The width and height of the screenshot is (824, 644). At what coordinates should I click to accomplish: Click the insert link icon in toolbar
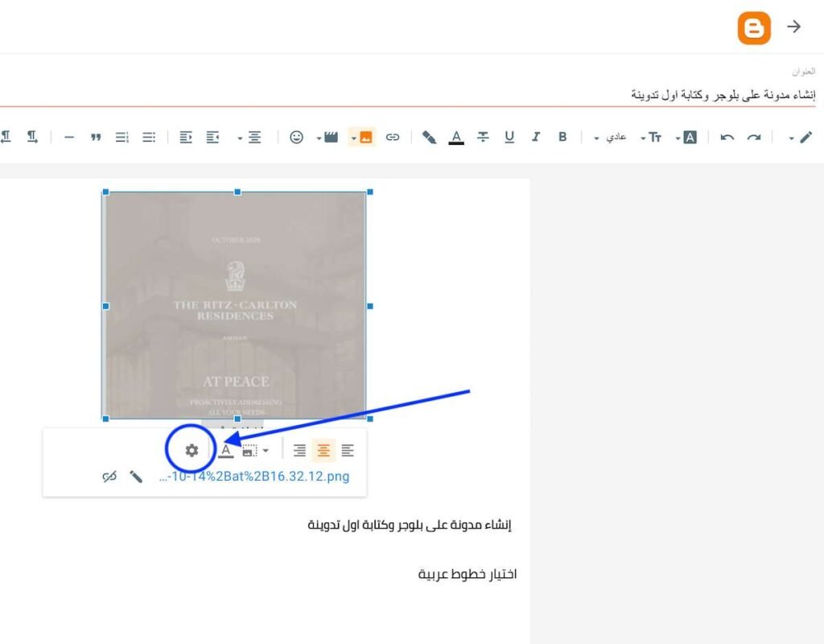click(392, 138)
